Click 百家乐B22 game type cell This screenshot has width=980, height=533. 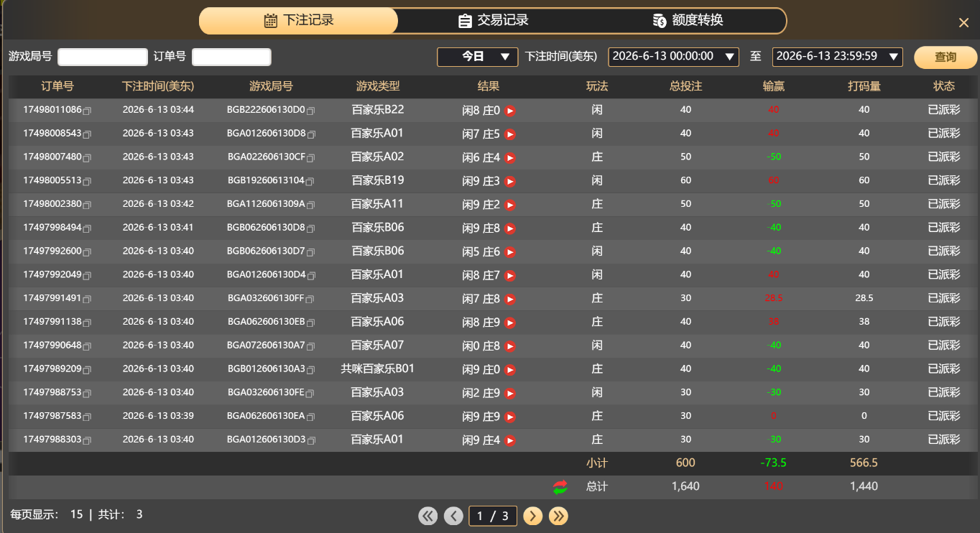click(378, 110)
